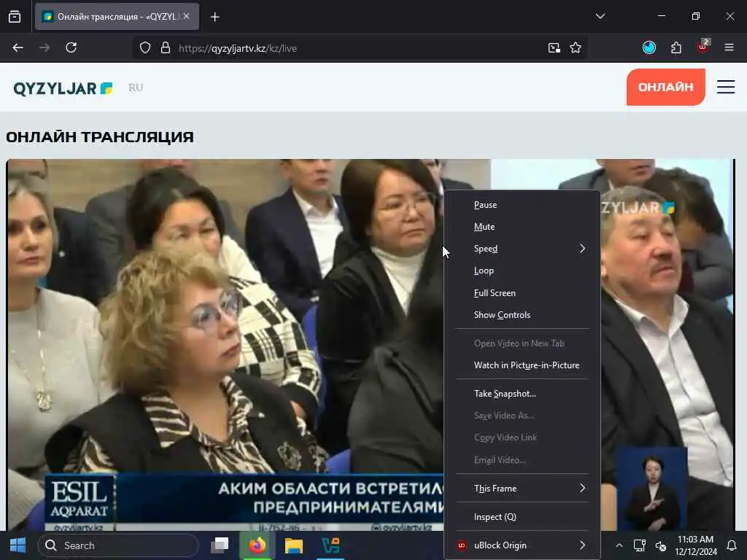Click the muted volume tray icon
This screenshot has height=560, width=747.
click(x=661, y=545)
